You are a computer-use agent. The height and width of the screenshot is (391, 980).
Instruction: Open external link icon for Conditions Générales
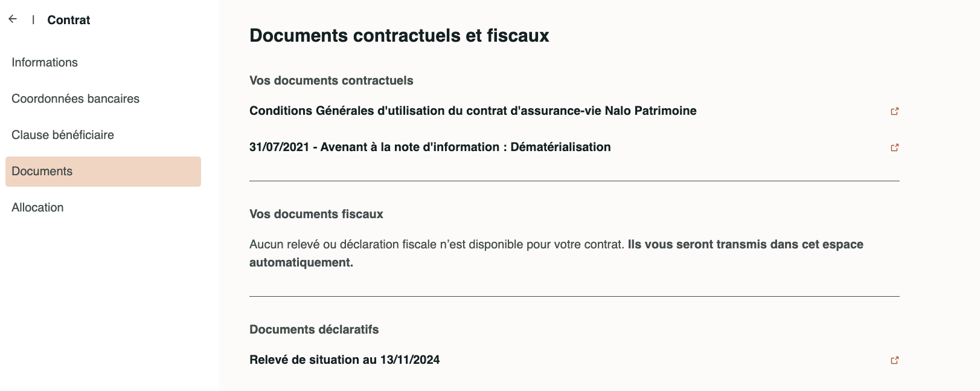[x=895, y=111]
